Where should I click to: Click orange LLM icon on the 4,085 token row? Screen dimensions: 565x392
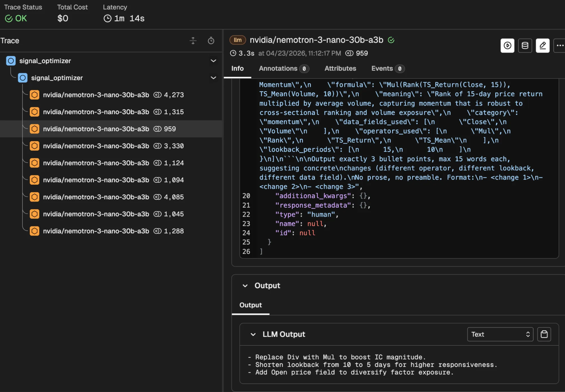coord(34,197)
